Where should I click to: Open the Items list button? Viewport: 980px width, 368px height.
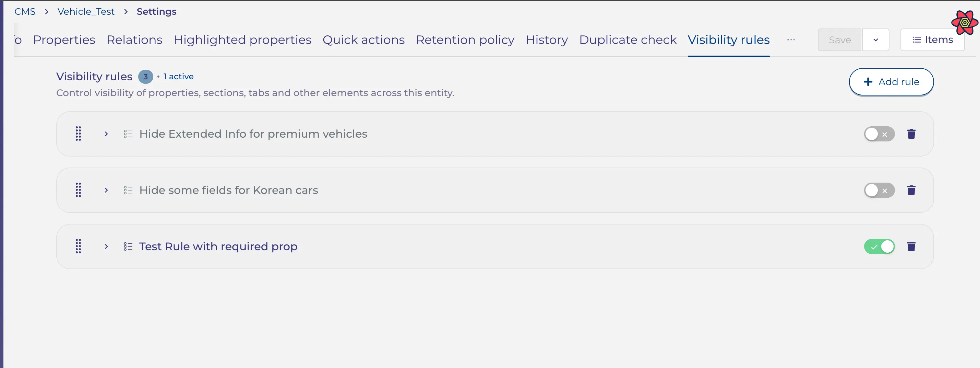[x=932, y=39]
